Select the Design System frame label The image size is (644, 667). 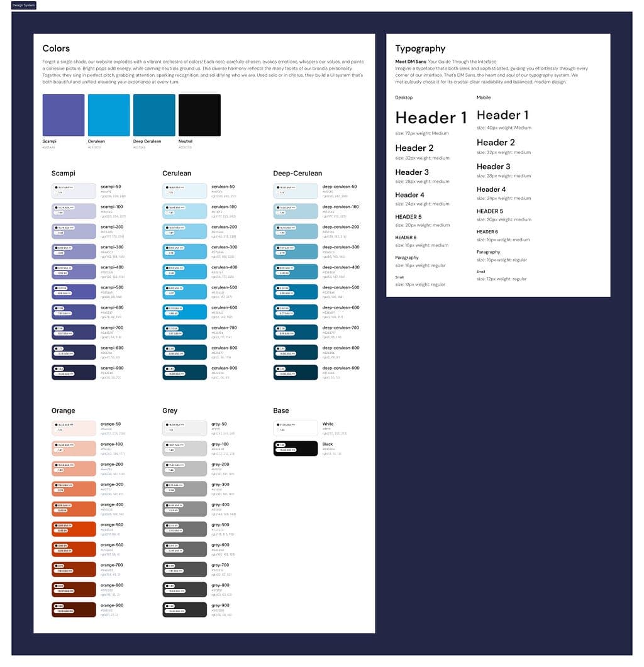[x=23, y=5]
